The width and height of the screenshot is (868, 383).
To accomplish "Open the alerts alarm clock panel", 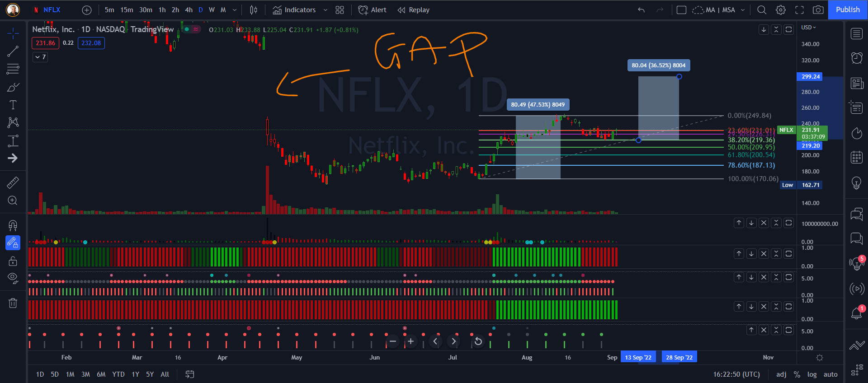I will point(857,58).
